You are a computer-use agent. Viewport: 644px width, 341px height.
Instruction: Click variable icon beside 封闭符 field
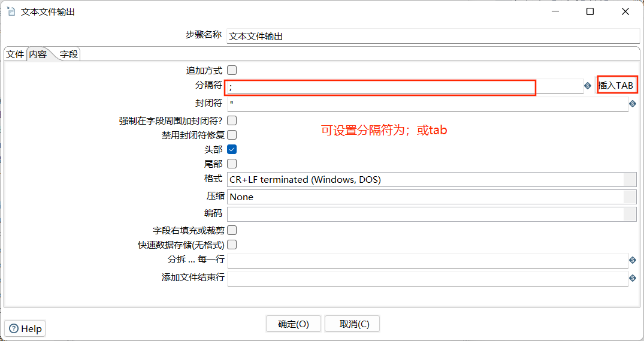click(633, 104)
